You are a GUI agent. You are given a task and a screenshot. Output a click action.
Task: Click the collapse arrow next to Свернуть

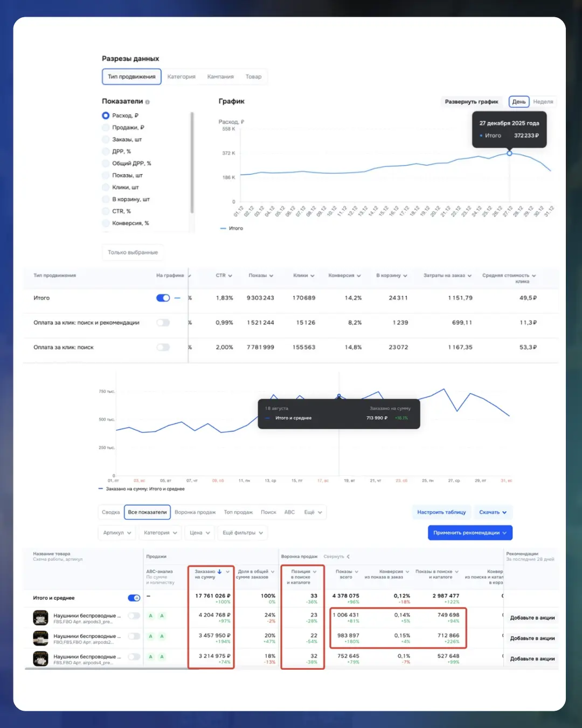coord(348,557)
